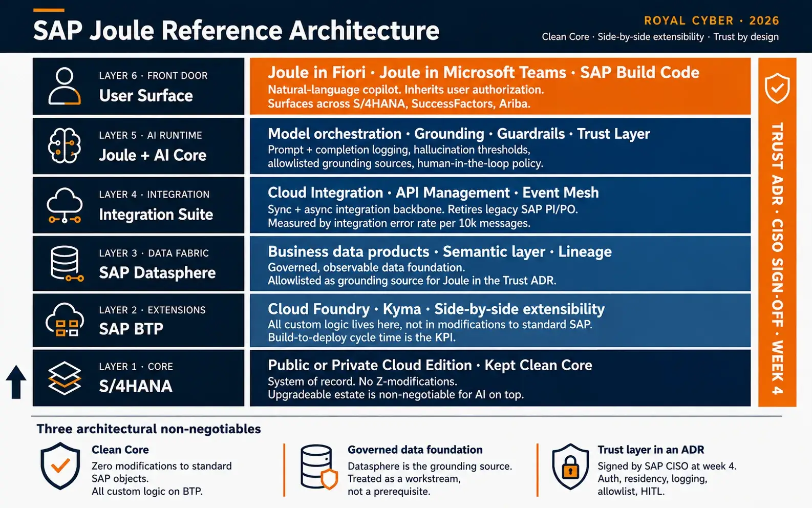This screenshot has height=508, width=812.
Task: Click 'Business data products · Semantic layer · Lineage' headline
Action: pos(440,251)
